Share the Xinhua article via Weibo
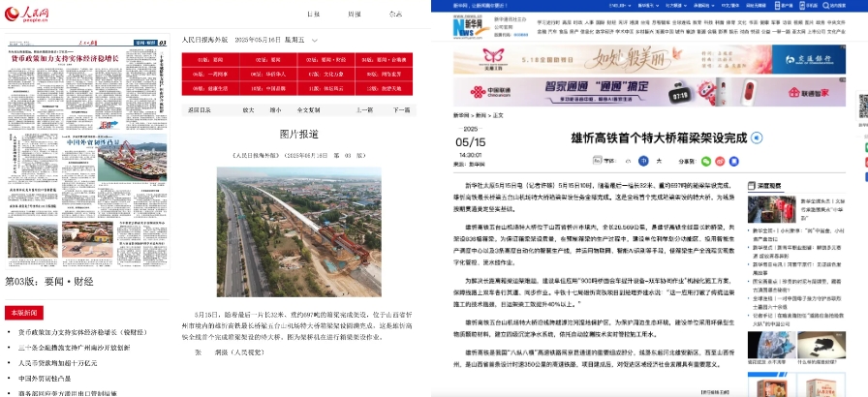868x397 pixels. (x=720, y=162)
